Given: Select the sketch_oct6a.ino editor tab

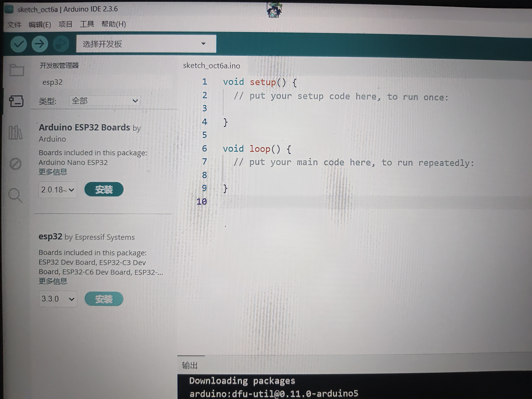Looking at the screenshot, I should pos(211,66).
